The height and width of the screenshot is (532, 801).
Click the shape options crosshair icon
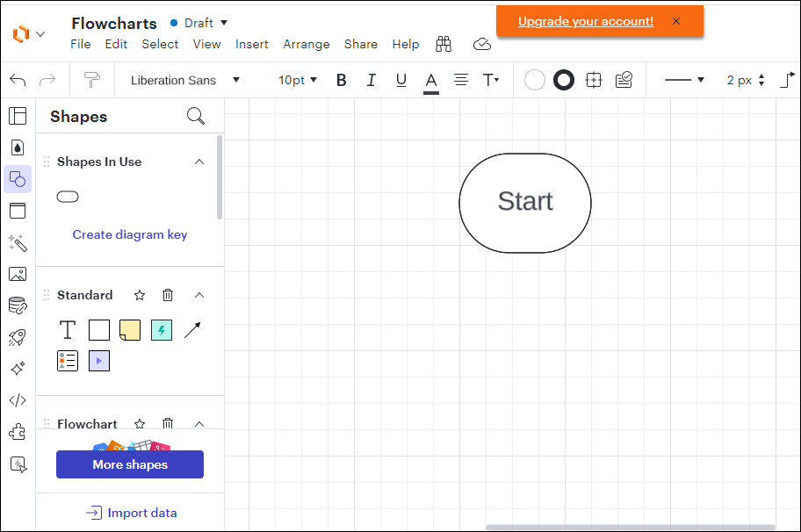pos(594,80)
